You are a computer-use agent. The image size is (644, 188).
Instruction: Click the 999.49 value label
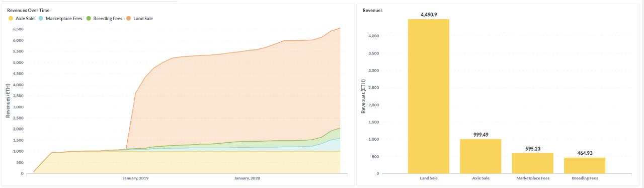(x=481, y=135)
